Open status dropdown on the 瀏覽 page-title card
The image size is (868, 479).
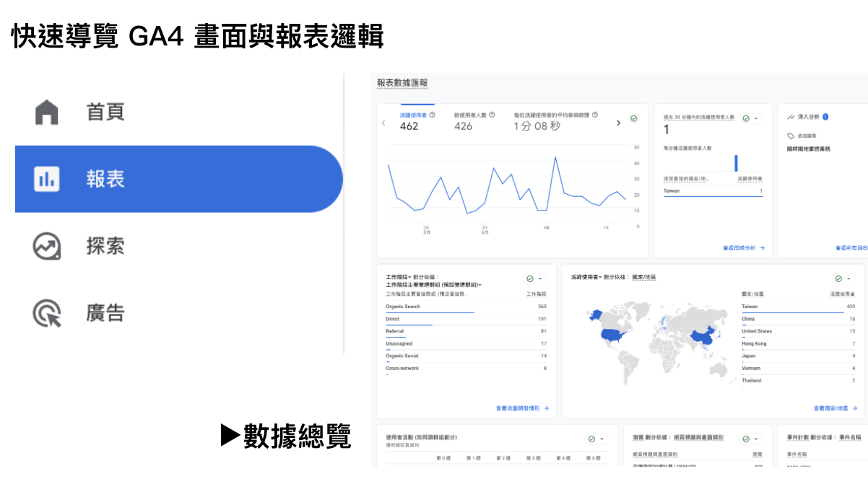pos(752,439)
